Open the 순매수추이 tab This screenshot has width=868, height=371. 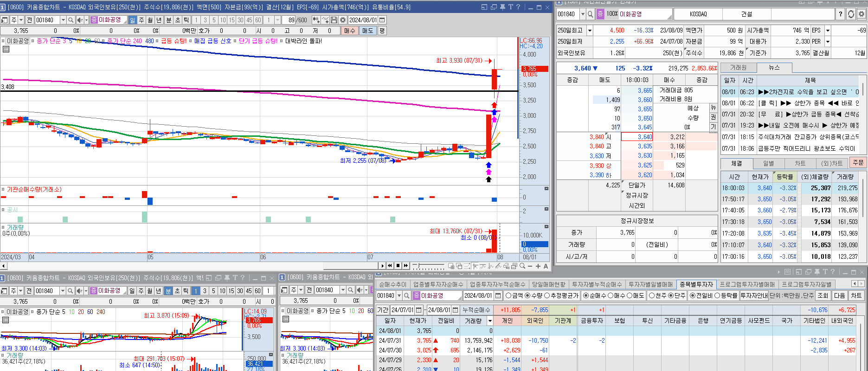(x=392, y=284)
